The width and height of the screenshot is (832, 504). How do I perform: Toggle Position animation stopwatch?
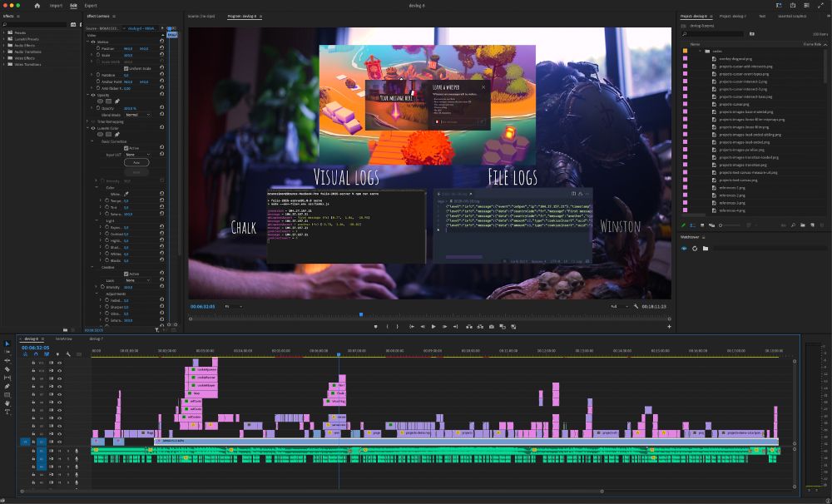tap(98, 48)
